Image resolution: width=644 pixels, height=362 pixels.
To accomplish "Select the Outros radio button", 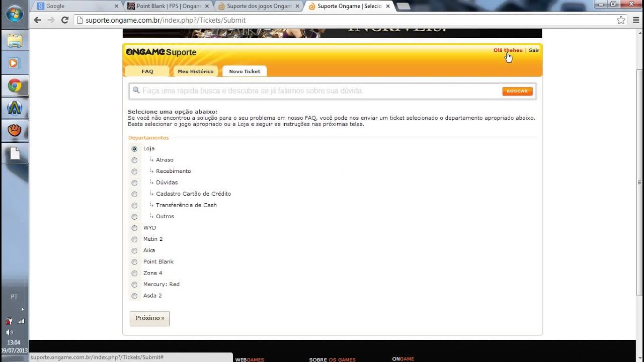I will [x=134, y=217].
